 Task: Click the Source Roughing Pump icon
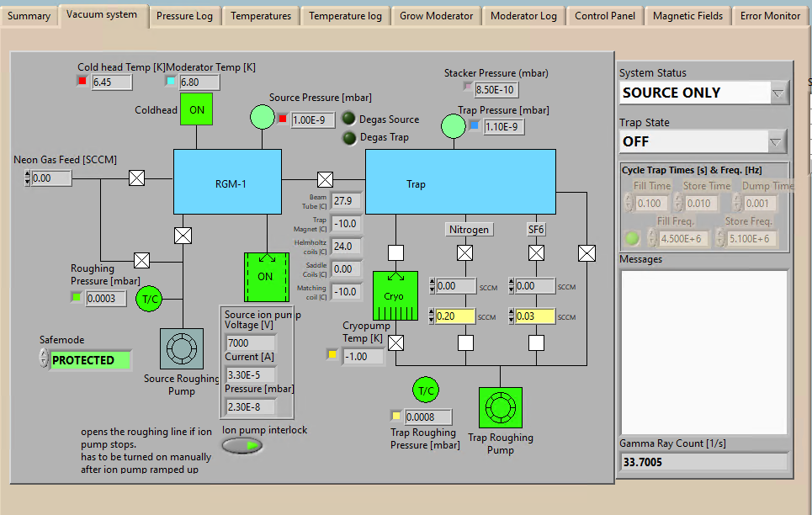click(x=182, y=348)
